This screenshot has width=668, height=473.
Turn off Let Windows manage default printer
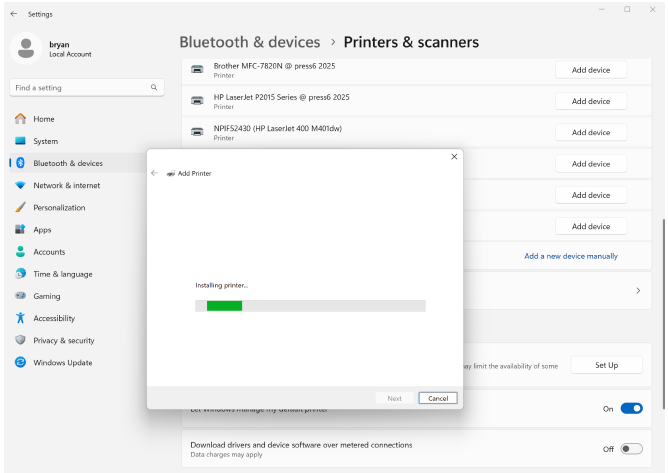tap(631, 408)
